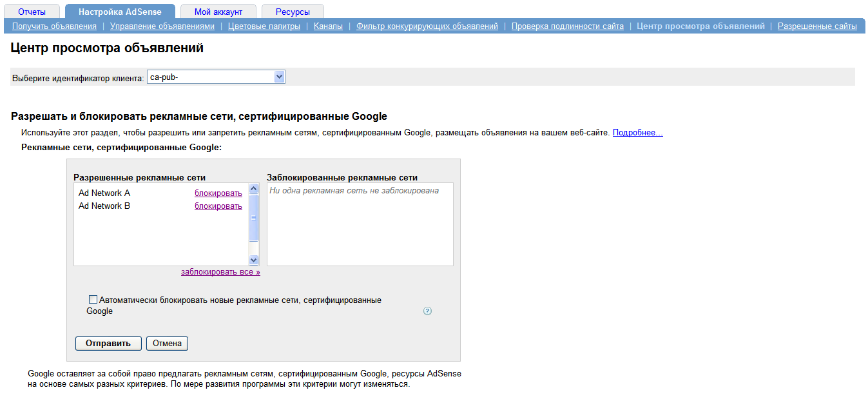This screenshot has height=399, width=868.
Task: Open the help question mark icon
Action: pyautogui.click(x=427, y=311)
